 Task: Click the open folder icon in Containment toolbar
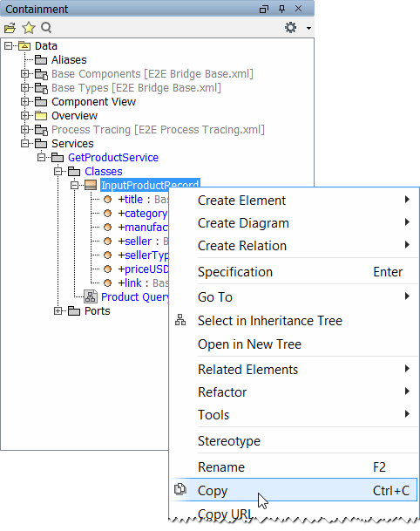(x=10, y=28)
